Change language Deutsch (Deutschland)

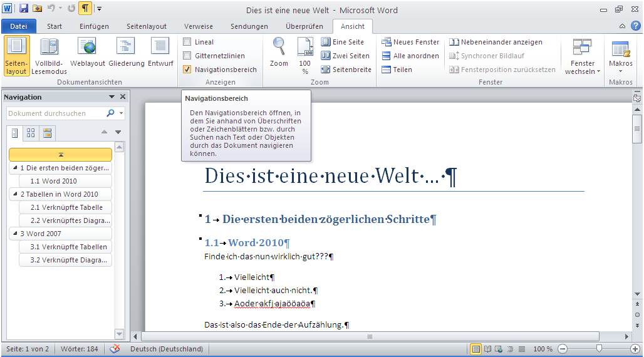pyautogui.click(x=167, y=349)
